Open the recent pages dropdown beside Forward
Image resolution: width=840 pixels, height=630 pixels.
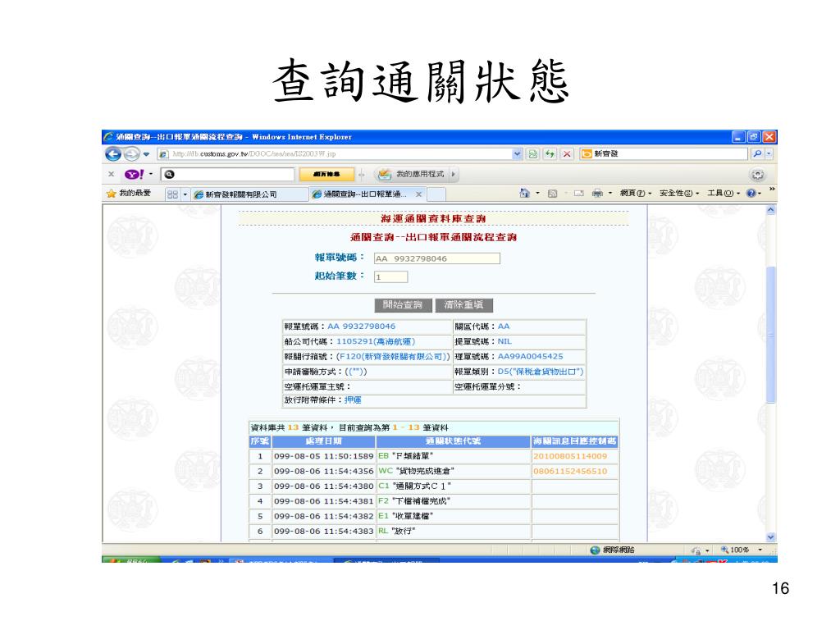[146, 154]
